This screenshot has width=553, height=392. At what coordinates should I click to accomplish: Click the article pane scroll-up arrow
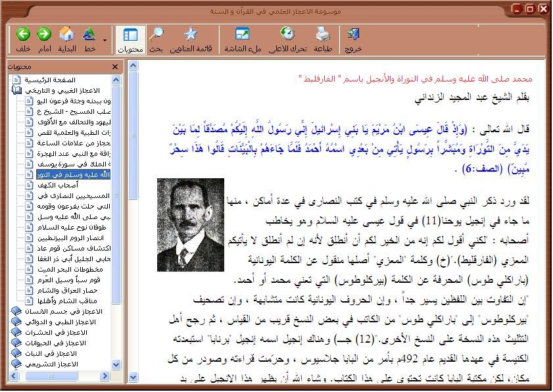click(133, 66)
